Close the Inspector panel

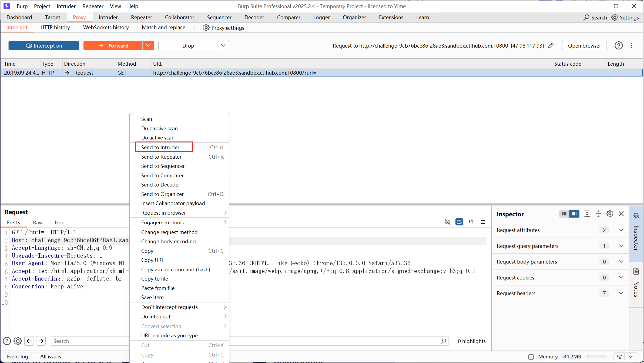pyautogui.click(x=621, y=214)
